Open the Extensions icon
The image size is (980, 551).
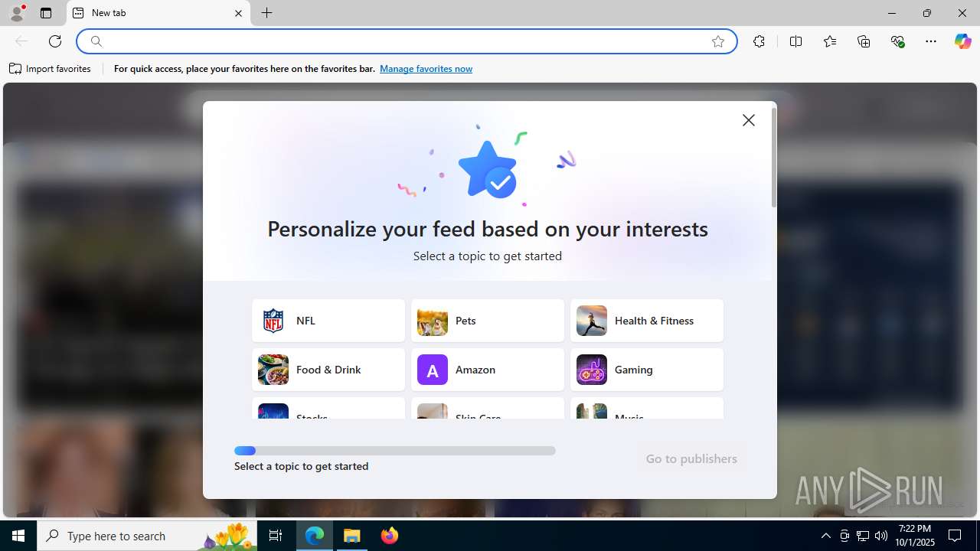(759, 41)
